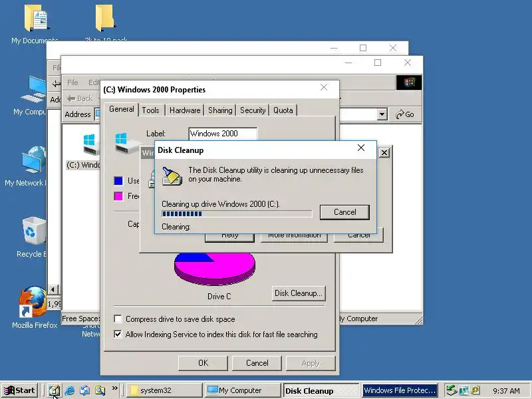Click the Drive C label under the chart
Viewport: 532px width, 399px height.
219,297
